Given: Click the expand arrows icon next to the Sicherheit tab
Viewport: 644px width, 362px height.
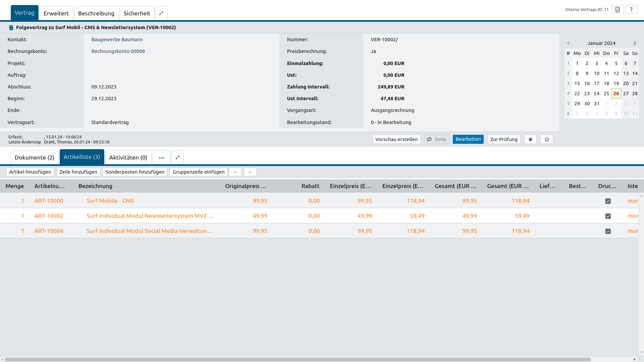Looking at the screenshot, I should (161, 13).
